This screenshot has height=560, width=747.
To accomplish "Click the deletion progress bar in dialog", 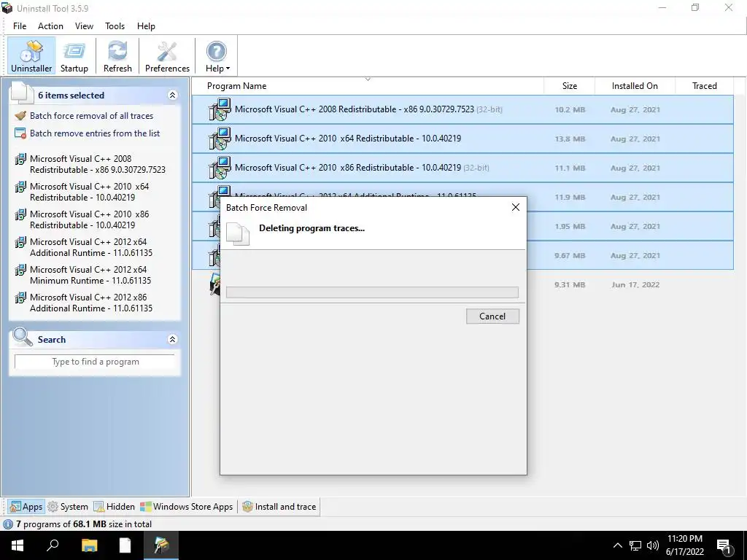I will pos(372,292).
